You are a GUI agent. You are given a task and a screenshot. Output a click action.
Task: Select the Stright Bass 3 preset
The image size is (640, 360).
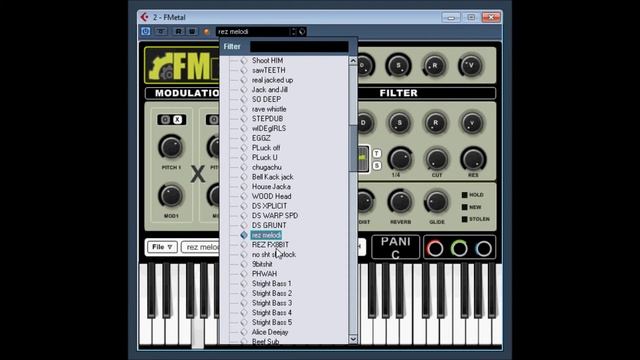pos(272,303)
